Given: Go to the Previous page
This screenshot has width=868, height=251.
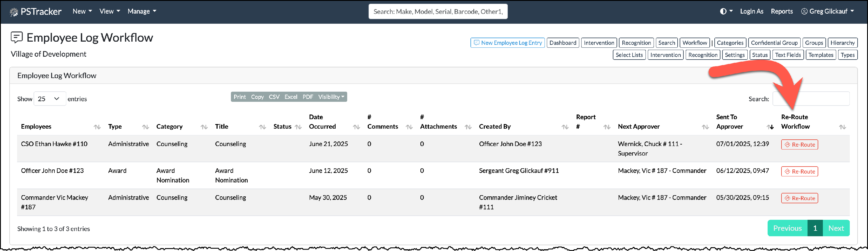Looking at the screenshot, I should point(787,228).
